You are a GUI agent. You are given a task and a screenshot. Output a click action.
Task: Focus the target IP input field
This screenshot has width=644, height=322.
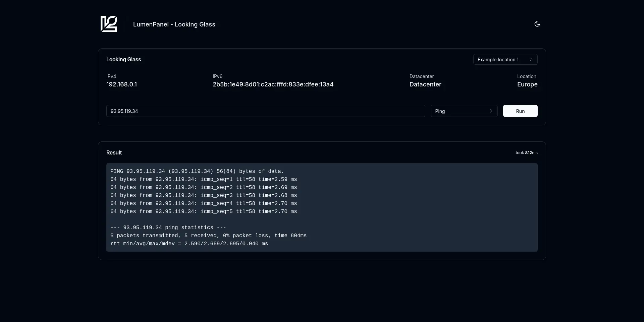265,111
